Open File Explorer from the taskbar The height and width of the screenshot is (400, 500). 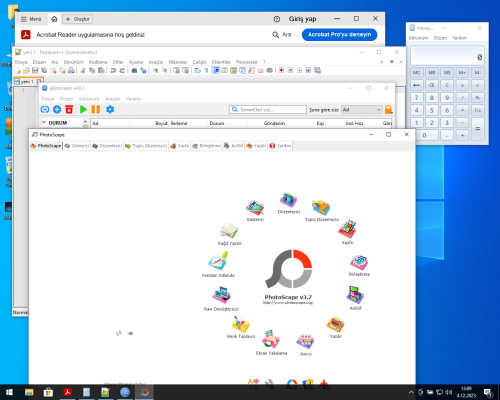[29, 392]
